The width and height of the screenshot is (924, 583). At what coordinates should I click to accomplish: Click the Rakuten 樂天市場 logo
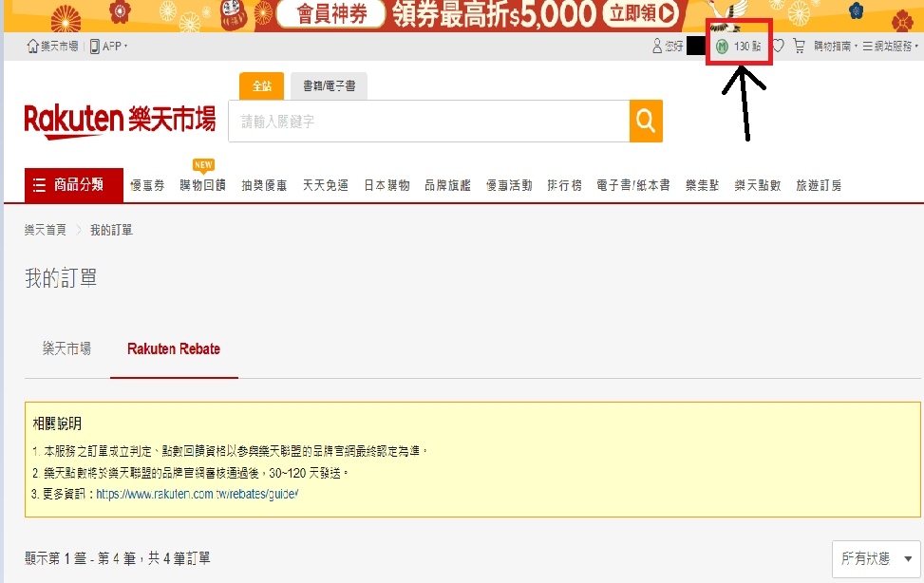(120, 122)
